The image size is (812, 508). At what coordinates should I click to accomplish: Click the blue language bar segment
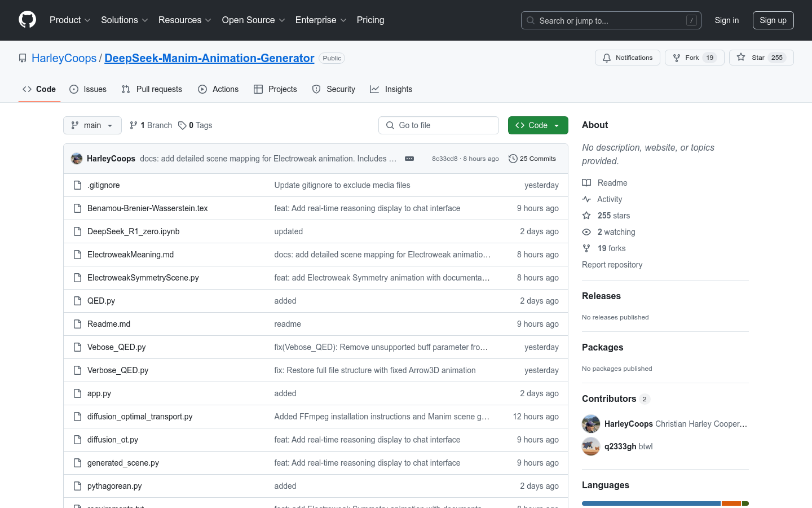coord(651,503)
